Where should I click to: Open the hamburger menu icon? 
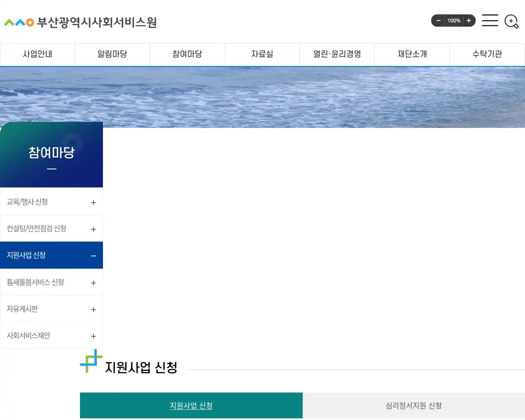click(x=490, y=21)
